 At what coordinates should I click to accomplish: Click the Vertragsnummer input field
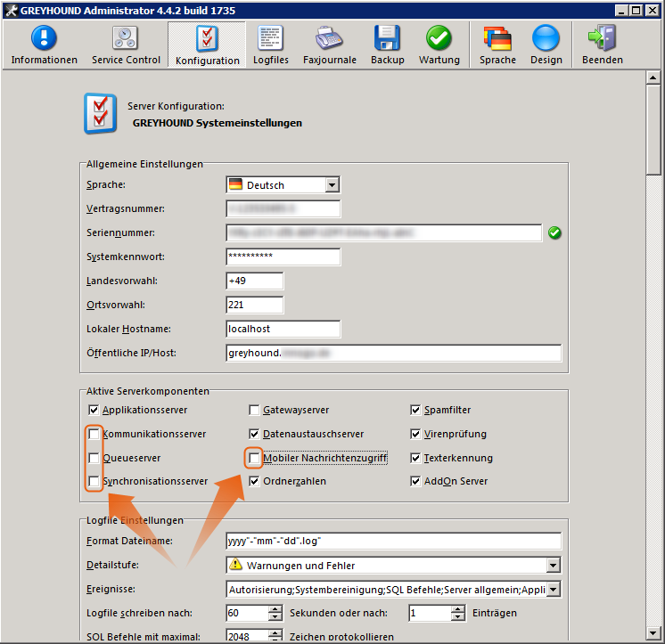[x=283, y=208]
